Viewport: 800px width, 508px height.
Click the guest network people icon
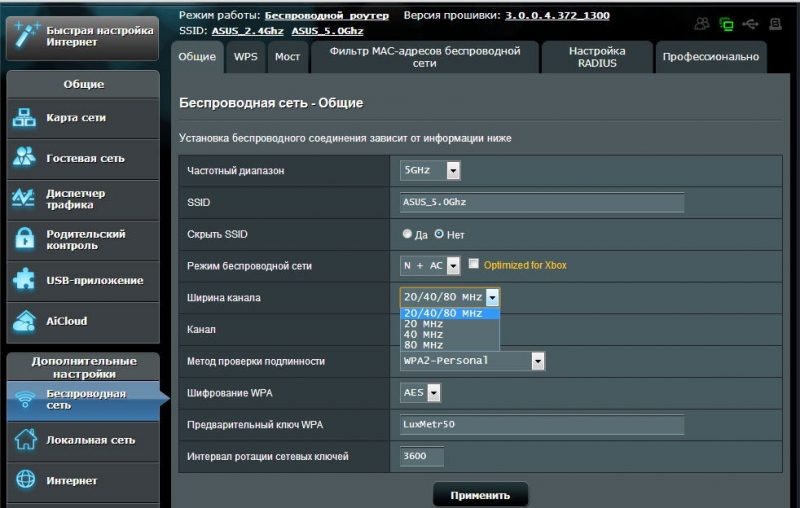click(24, 158)
